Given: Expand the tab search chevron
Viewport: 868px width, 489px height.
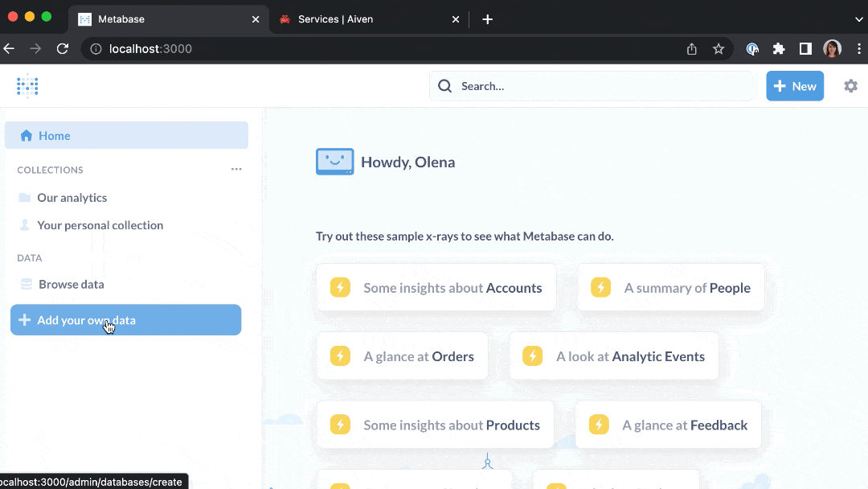Looking at the screenshot, I should (858, 19).
